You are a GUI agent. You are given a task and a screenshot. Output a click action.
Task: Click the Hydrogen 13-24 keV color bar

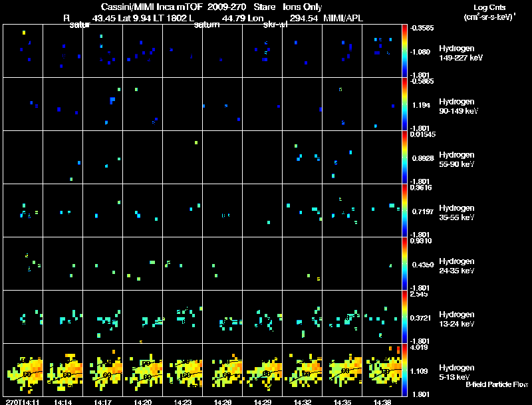point(404,317)
